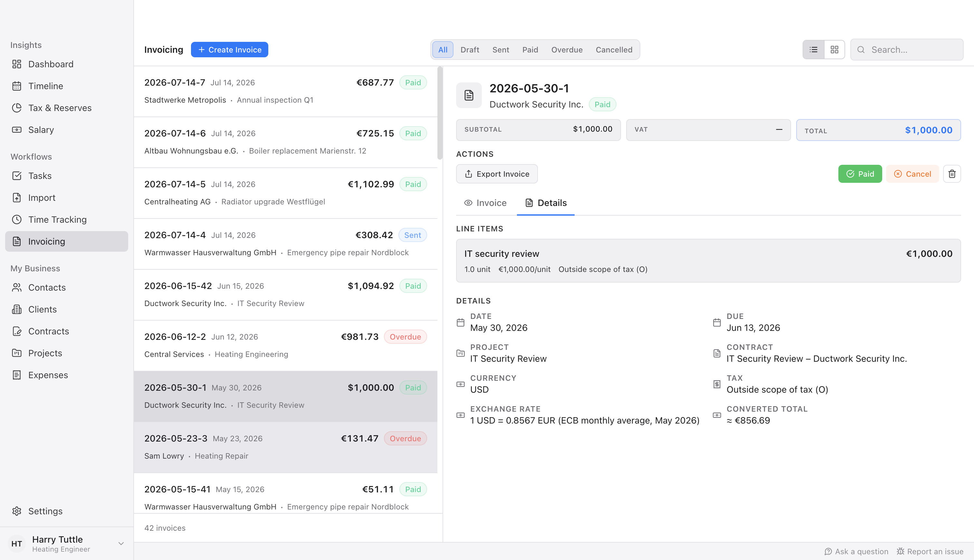Screen dimensions: 974x560
Task: Click Ask a question icon
Action: click(x=828, y=552)
